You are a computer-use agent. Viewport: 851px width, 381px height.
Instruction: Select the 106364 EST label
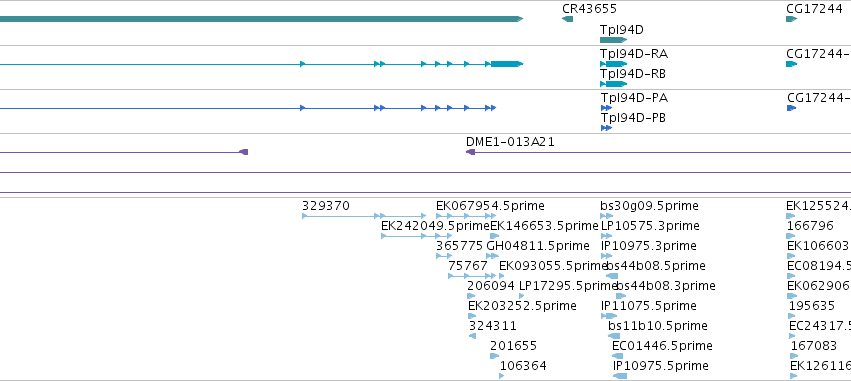click(x=523, y=366)
